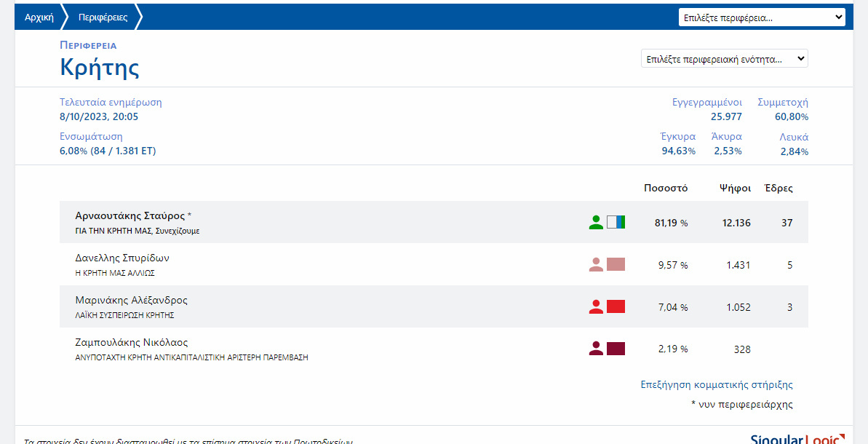
Task: Click the pink person icon for Δανελλης
Action: [x=596, y=265]
